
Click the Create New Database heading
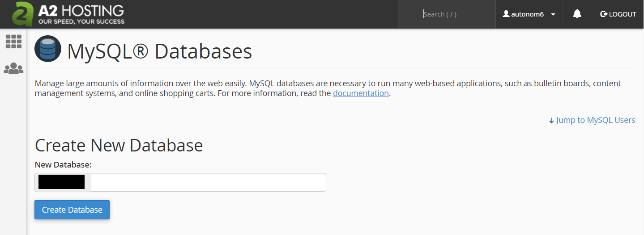[x=119, y=146]
